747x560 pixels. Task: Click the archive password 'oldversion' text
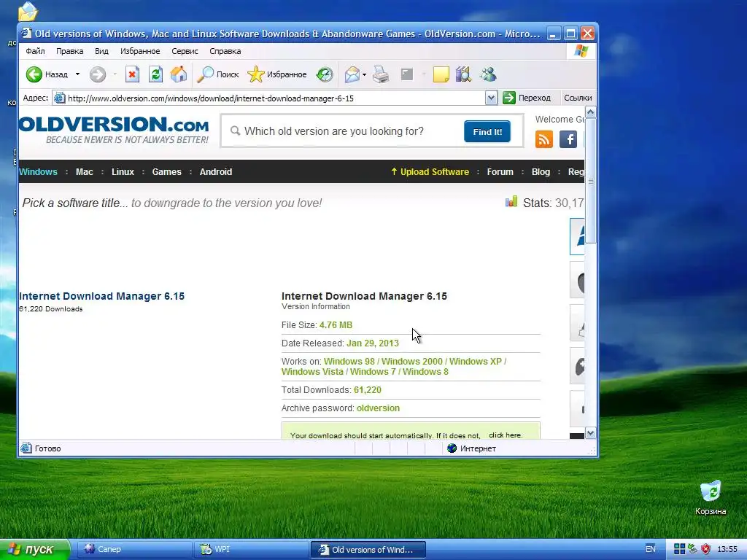point(379,408)
